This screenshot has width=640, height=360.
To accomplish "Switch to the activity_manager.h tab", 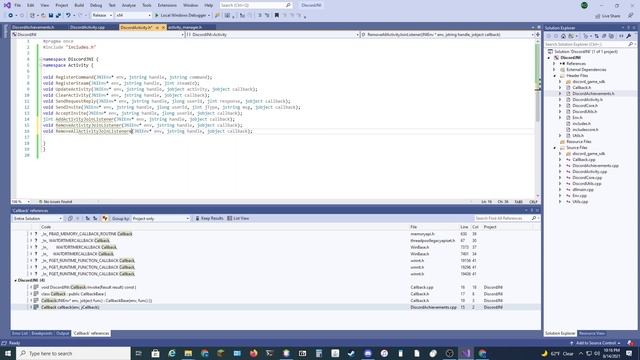I will pos(185,27).
